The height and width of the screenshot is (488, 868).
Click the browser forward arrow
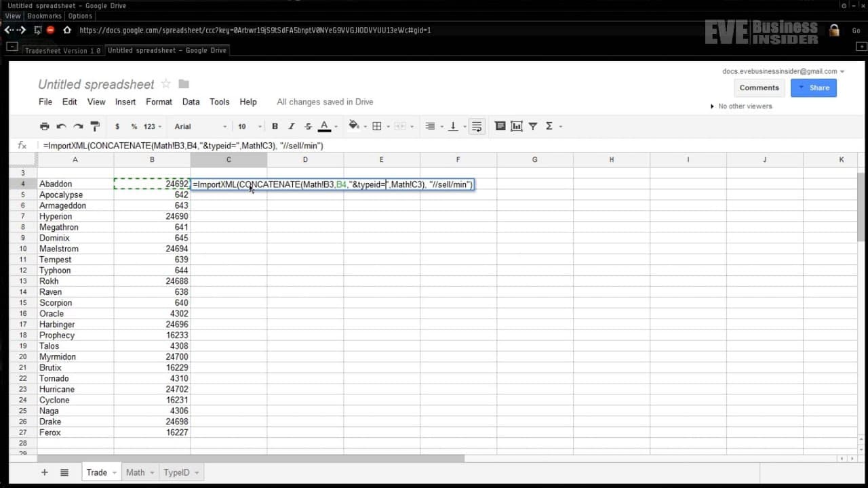click(22, 30)
